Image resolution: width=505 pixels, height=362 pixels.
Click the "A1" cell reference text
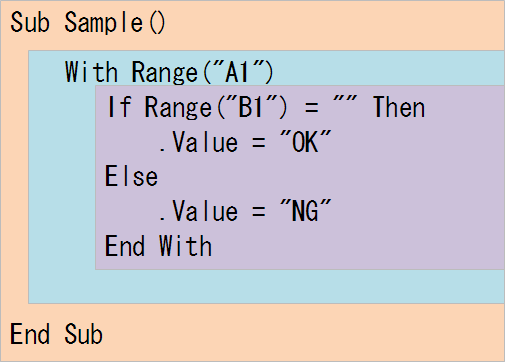coord(237,71)
